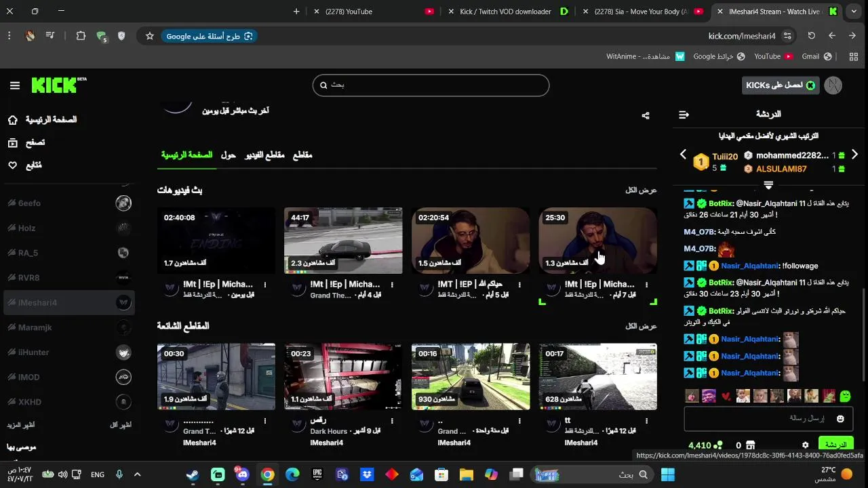Collapse the chat panel icon
The width and height of the screenshot is (868, 488).
point(684,115)
